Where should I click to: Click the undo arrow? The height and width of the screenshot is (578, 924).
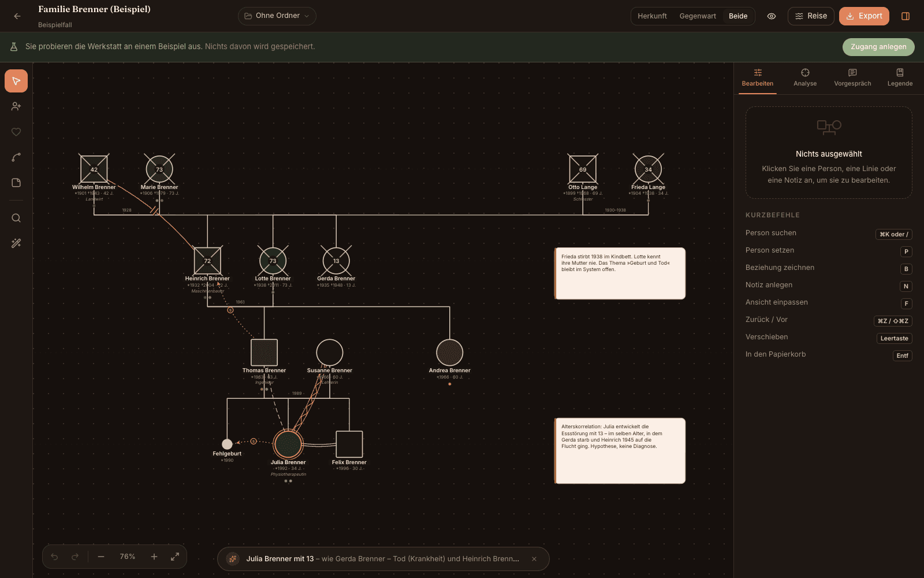pyautogui.click(x=54, y=557)
